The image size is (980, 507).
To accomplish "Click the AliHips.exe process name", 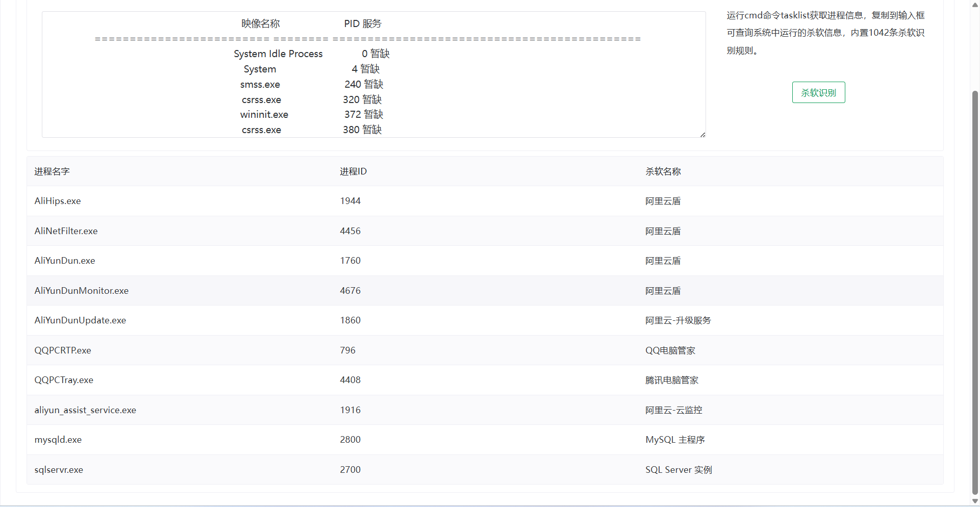I will (58, 201).
